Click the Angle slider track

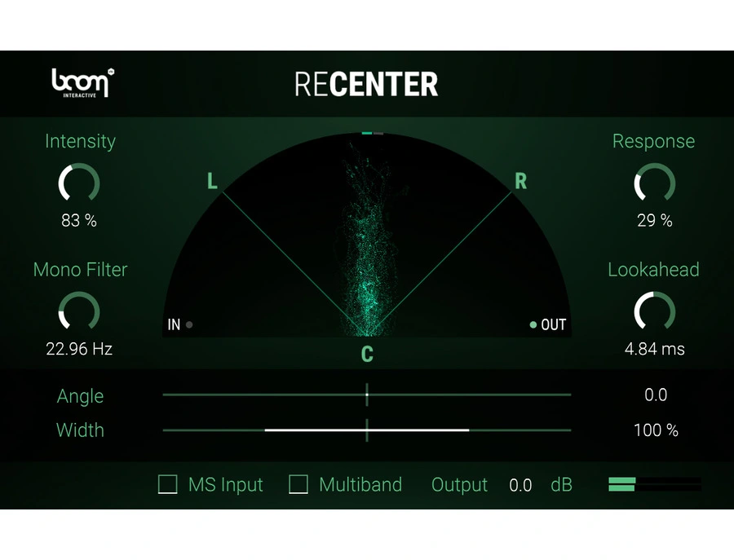(367, 395)
